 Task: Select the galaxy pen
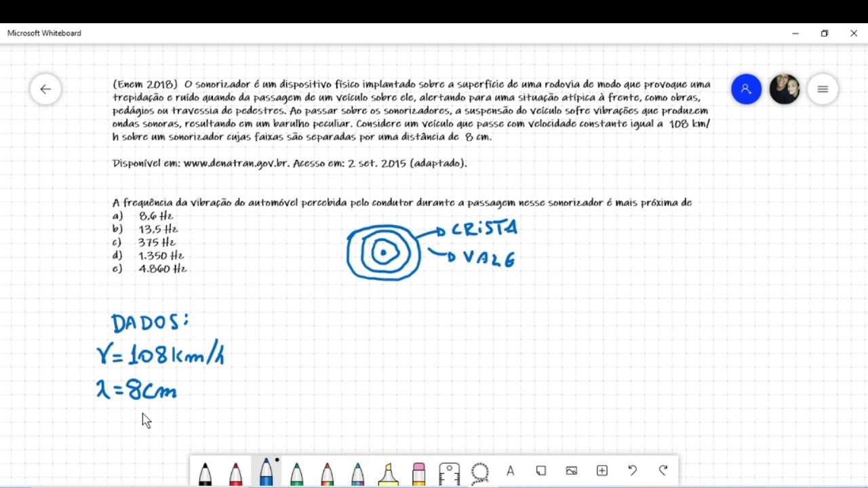[x=357, y=472]
